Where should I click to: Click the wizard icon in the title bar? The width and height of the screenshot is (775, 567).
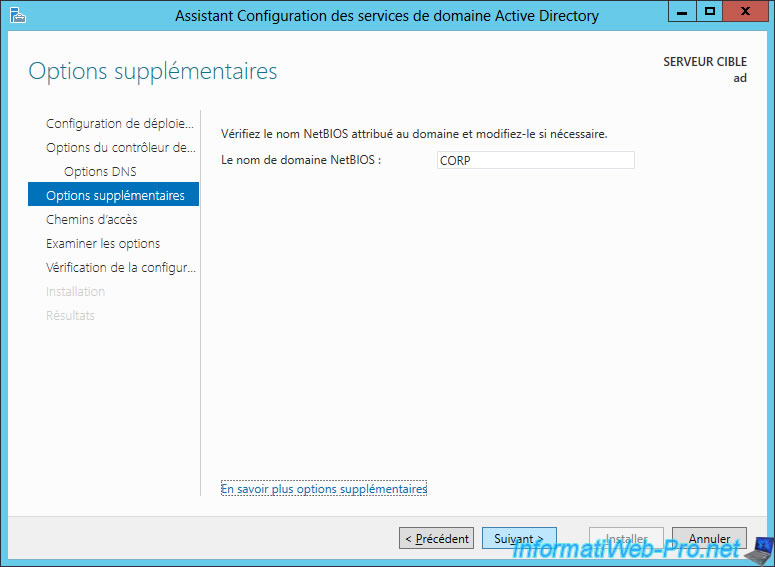click(18, 15)
